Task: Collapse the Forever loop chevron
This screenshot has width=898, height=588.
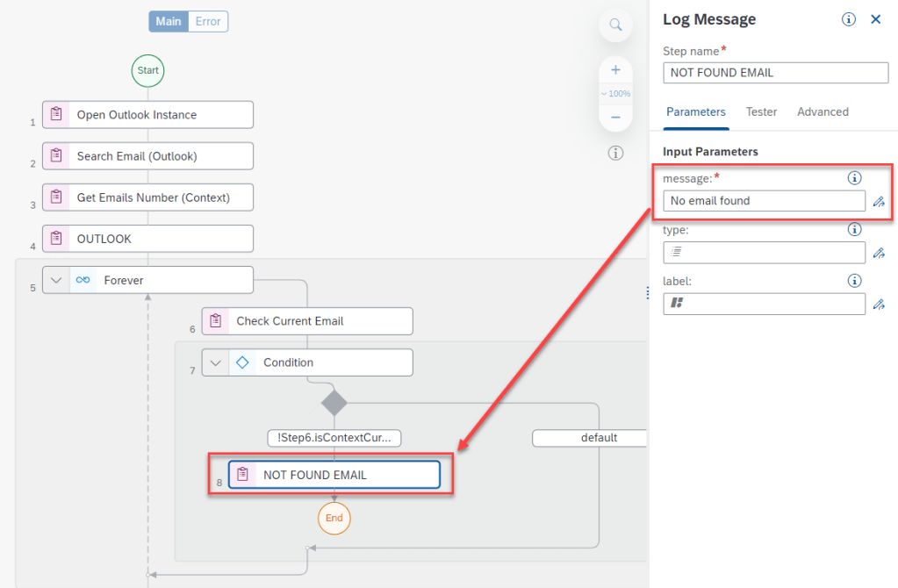Action: pyautogui.click(x=57, y=280)
